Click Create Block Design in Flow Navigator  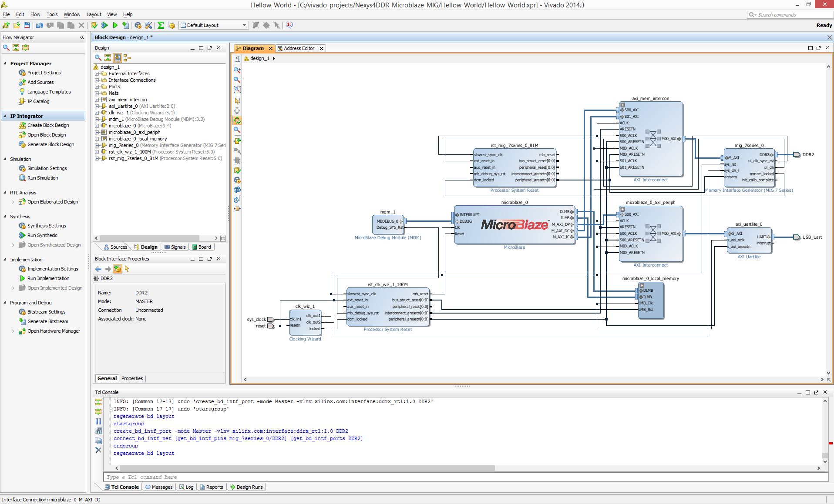pos(44,125)
